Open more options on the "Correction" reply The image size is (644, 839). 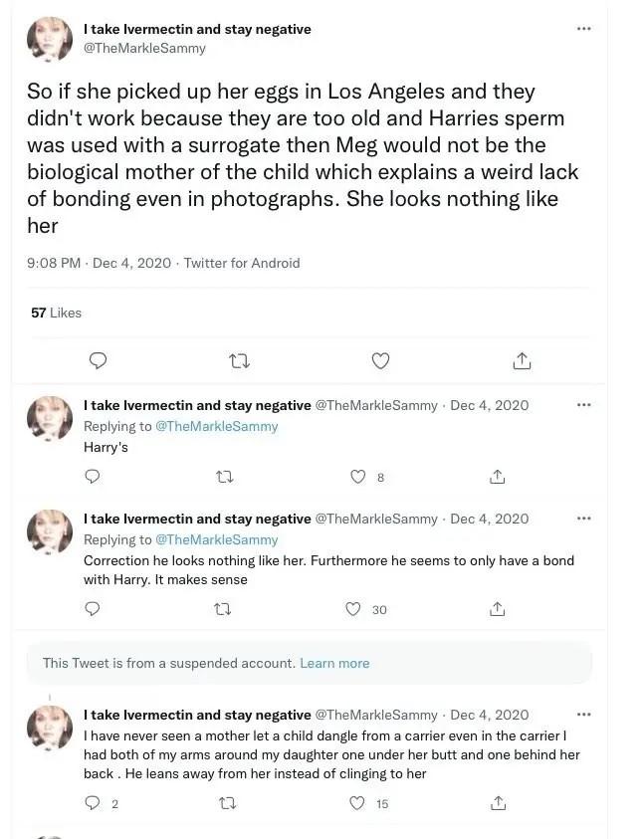coord(584,519)
